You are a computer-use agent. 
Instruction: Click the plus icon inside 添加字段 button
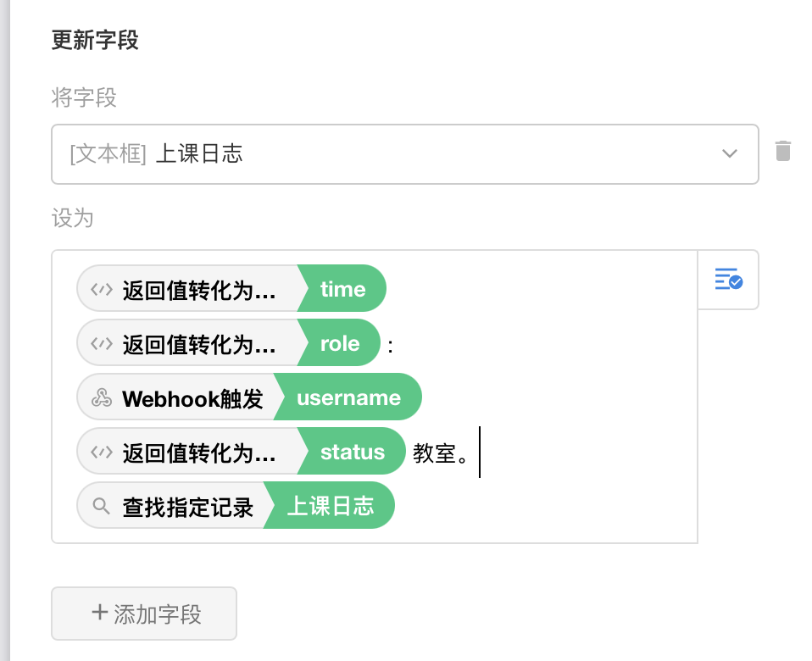pos(101,613)
